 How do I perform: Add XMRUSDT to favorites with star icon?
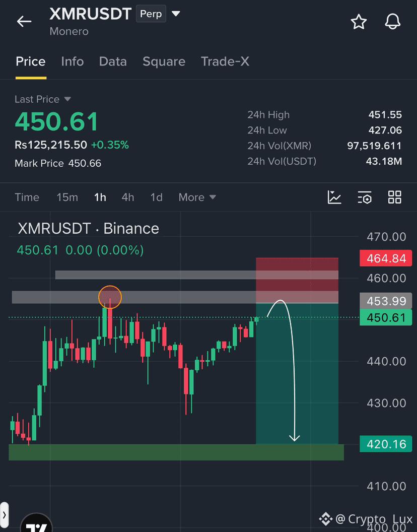tap(359, 22)
